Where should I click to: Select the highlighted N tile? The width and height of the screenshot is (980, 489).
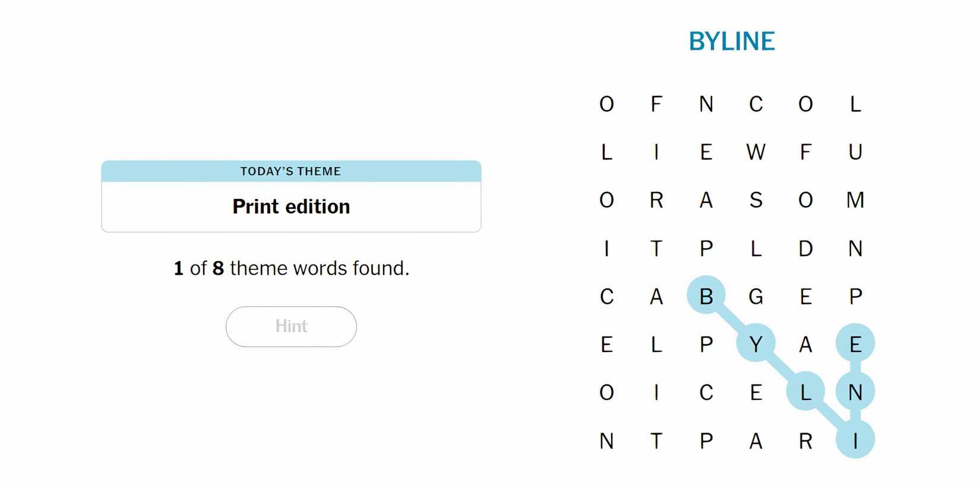pos(855,392)
